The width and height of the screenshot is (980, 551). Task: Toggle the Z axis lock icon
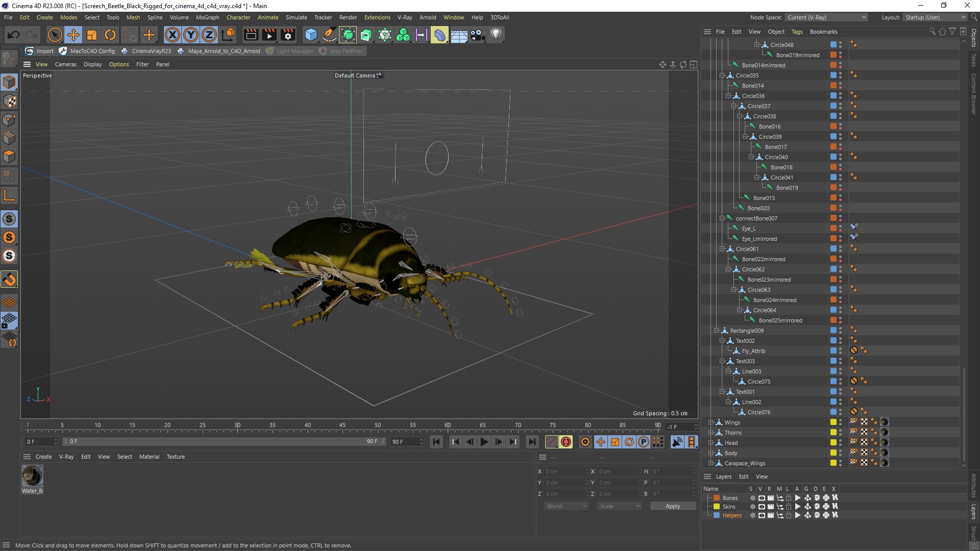(209, 35)
